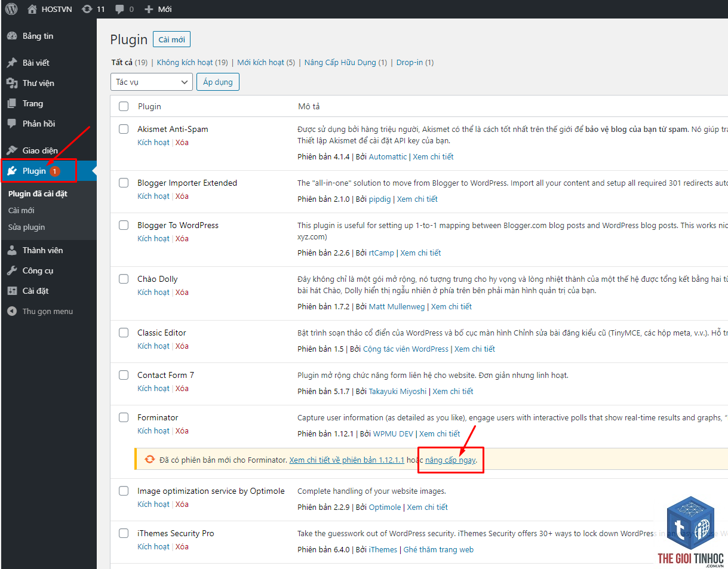Viewport: 728px width, 569px height.
Task: Open Plugin đã cài đặt submenu item
Action: [x=38, y=193]
